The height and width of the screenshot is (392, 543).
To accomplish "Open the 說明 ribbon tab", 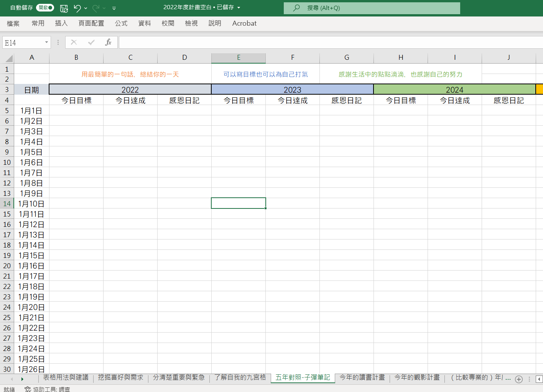I will point(215,23).
